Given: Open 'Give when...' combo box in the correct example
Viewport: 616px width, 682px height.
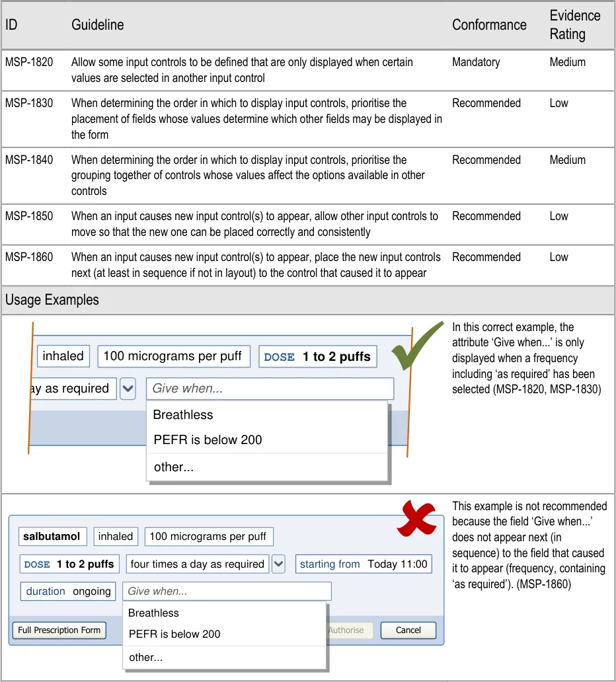Looking at the screenshot, I should pyautogui.click(x=270, y=389).
